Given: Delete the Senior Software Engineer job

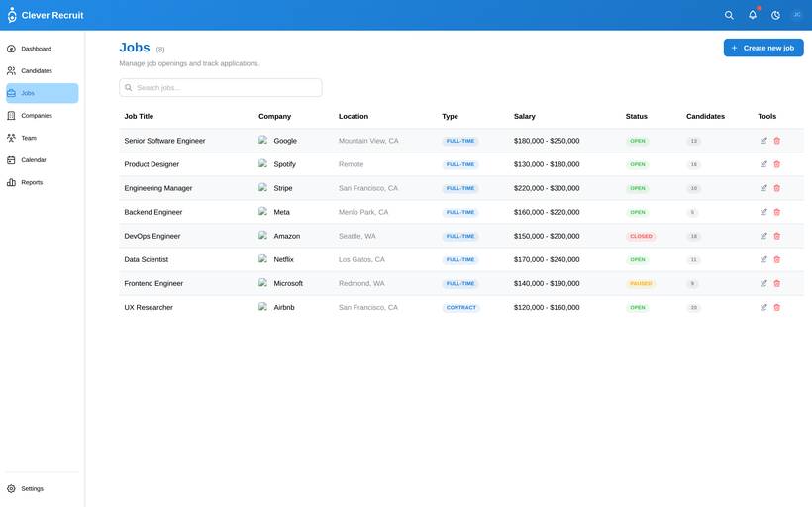Looking at the screenshot, I should click(776, 141).
